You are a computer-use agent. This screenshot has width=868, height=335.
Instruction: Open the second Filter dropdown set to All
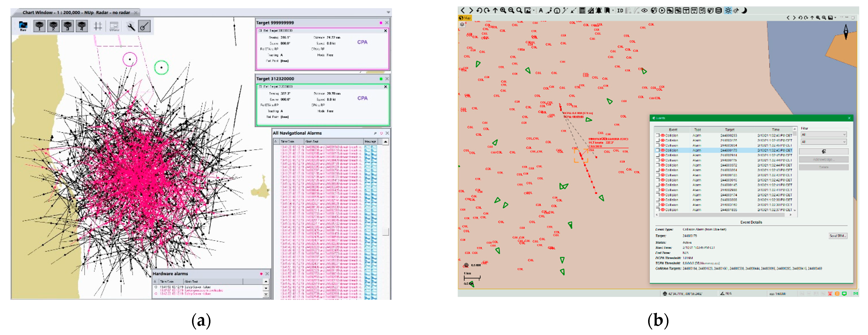pyautogui.click(x=824, y=142)
